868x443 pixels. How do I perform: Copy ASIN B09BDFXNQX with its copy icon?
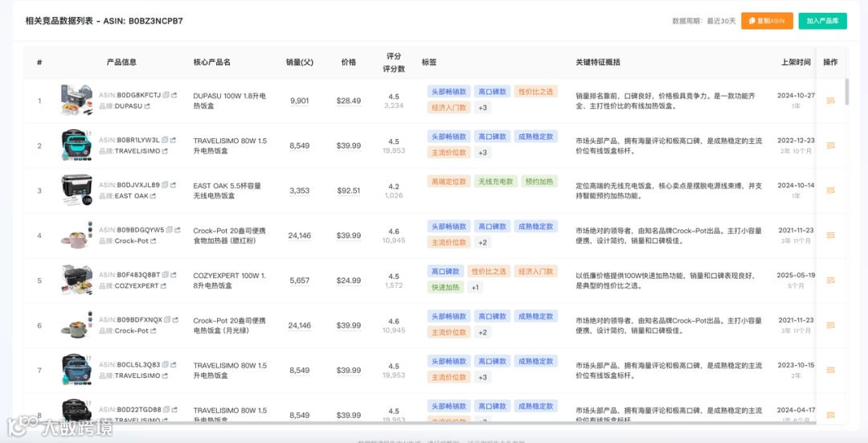168,320
